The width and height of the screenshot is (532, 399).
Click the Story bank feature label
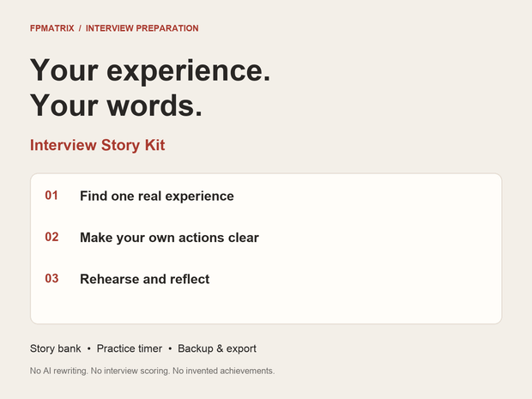55,348
